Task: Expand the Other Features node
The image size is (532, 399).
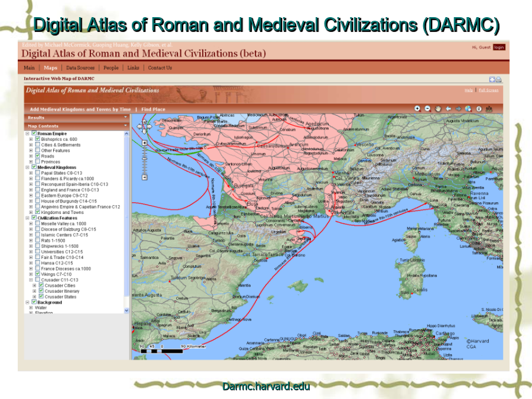Action: point(31,150)
